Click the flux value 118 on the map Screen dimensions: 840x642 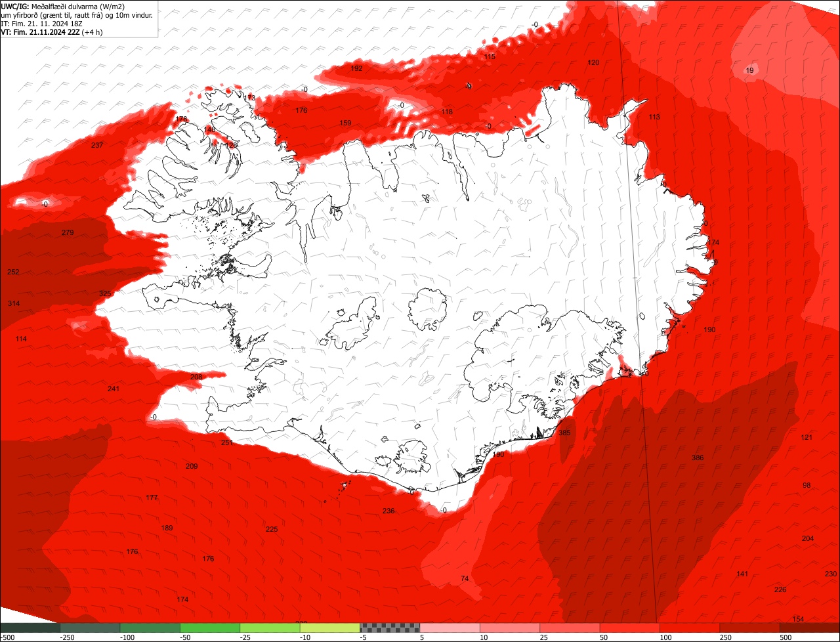(x=447, y=112)
